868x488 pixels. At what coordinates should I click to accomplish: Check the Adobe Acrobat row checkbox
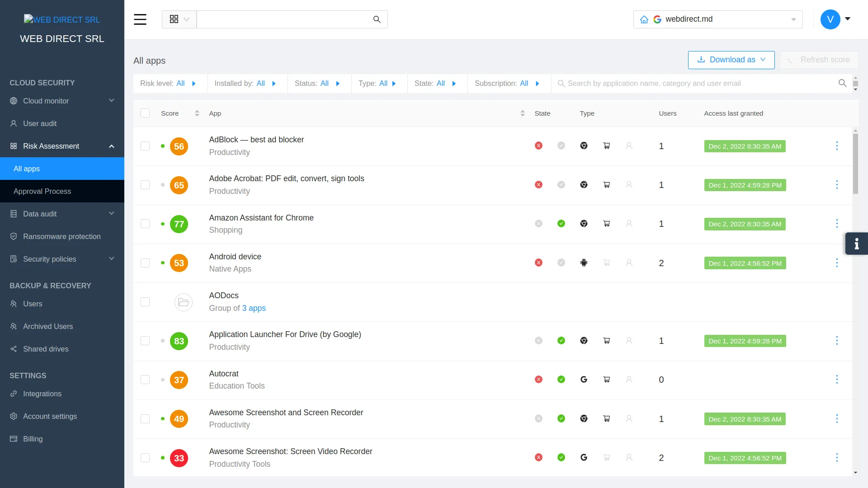[145, 185]
